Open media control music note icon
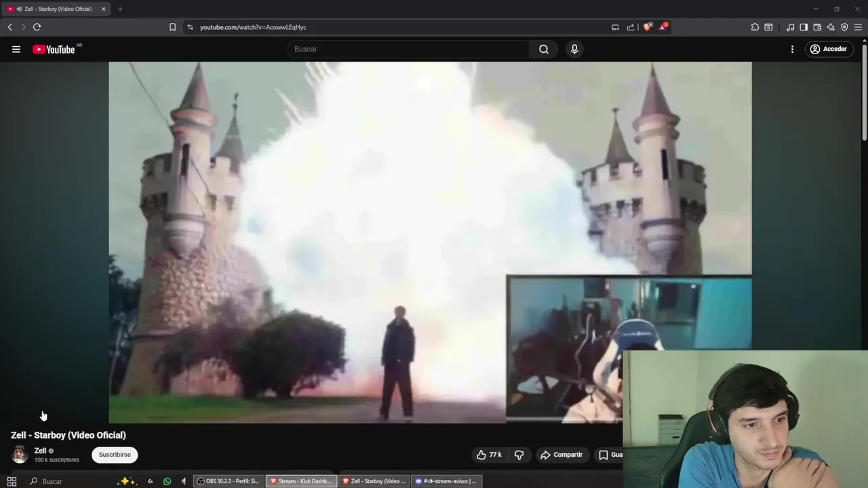The width and height of the screenshot is (868, 488). [x=790, y=27]
